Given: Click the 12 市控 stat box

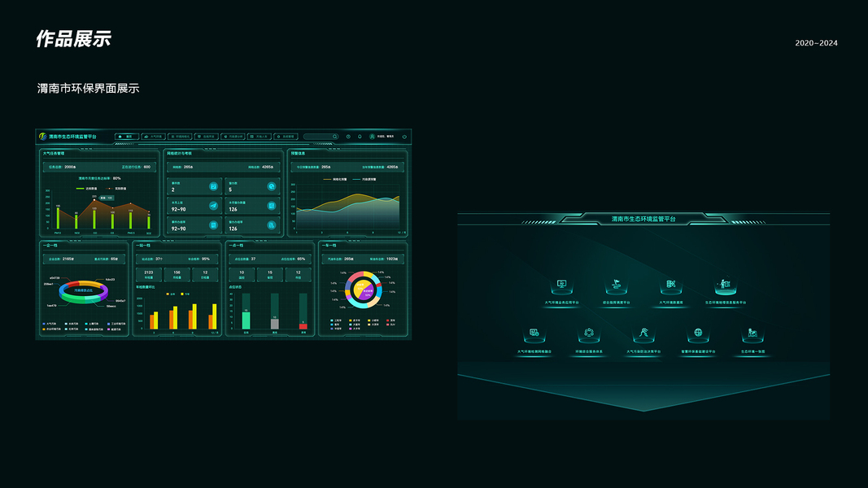Looking at the screenshot, I should click(299, 274).
